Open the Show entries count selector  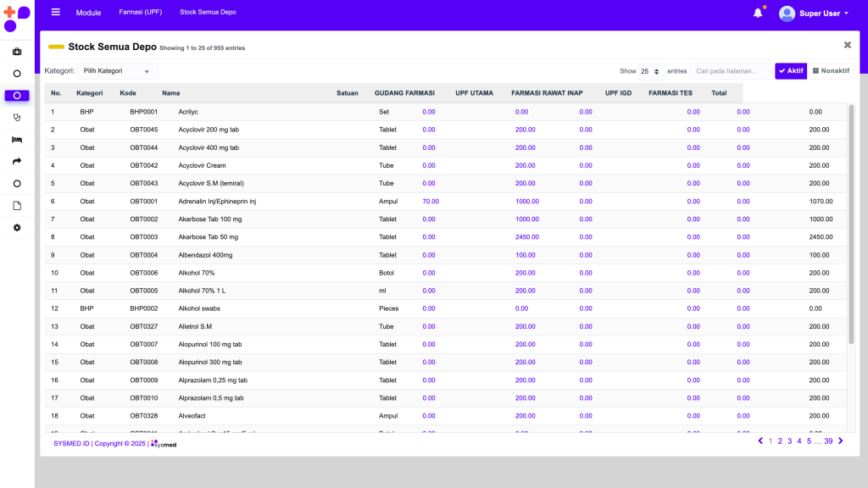coord(651,71)
